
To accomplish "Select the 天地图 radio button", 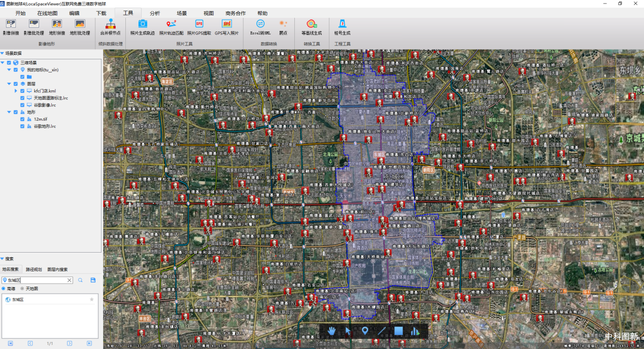I will pyautogui.click(x=22, y=289).
